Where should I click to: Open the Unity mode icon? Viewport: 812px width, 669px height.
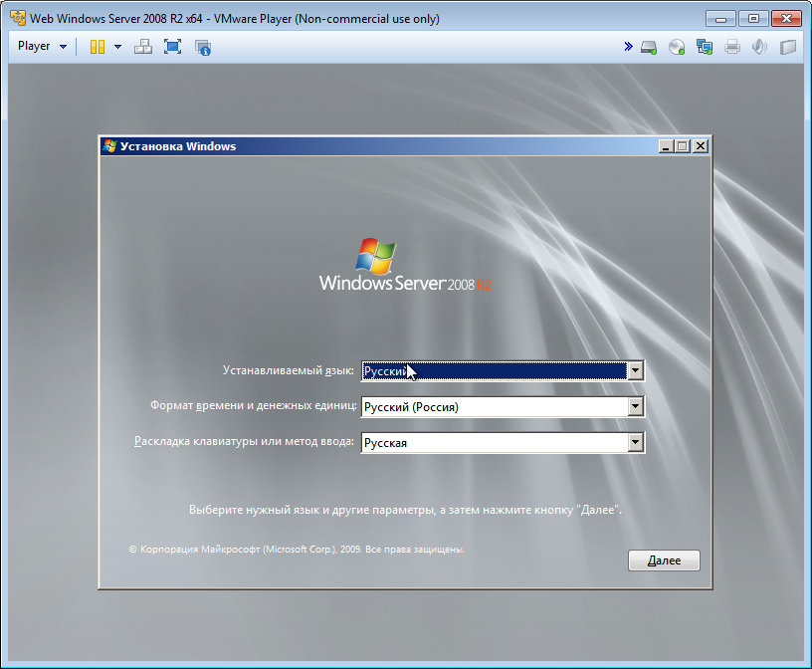[x=202, y=47]
